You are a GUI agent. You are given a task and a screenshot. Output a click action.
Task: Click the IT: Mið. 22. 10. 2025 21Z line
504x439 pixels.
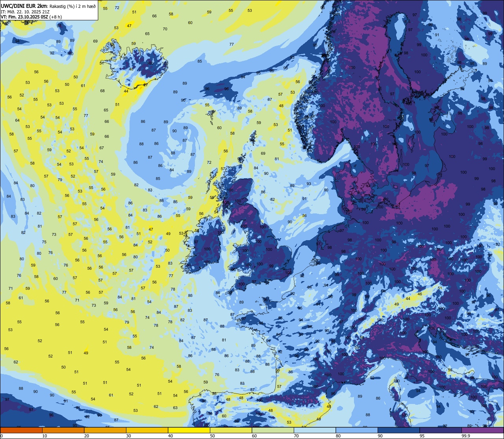[25, 11]
